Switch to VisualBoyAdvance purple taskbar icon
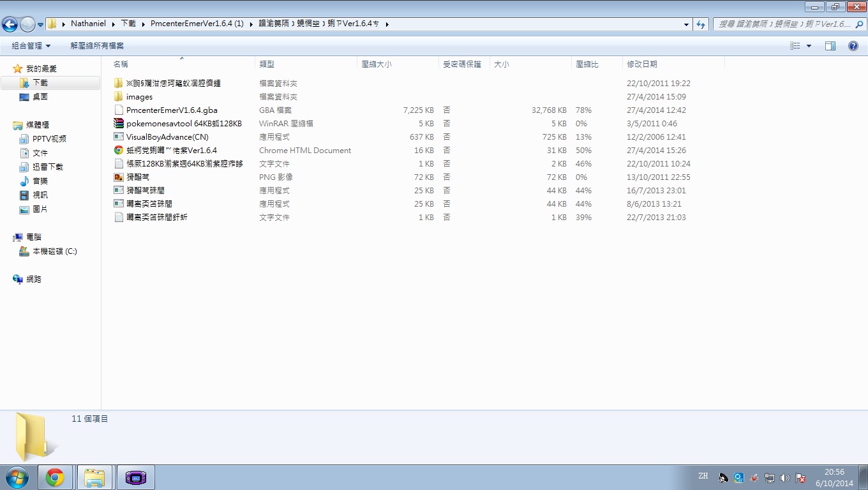 pos(135,477)
